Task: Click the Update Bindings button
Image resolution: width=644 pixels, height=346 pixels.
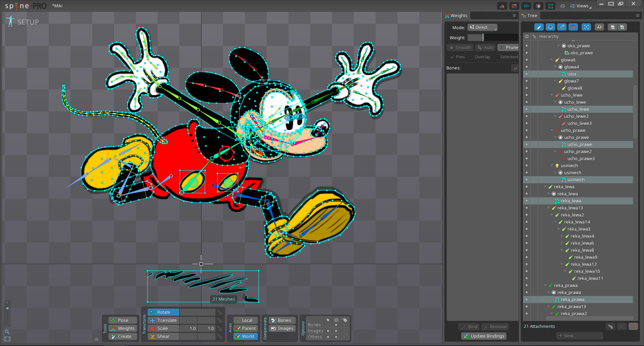Action: coord(483,336)
